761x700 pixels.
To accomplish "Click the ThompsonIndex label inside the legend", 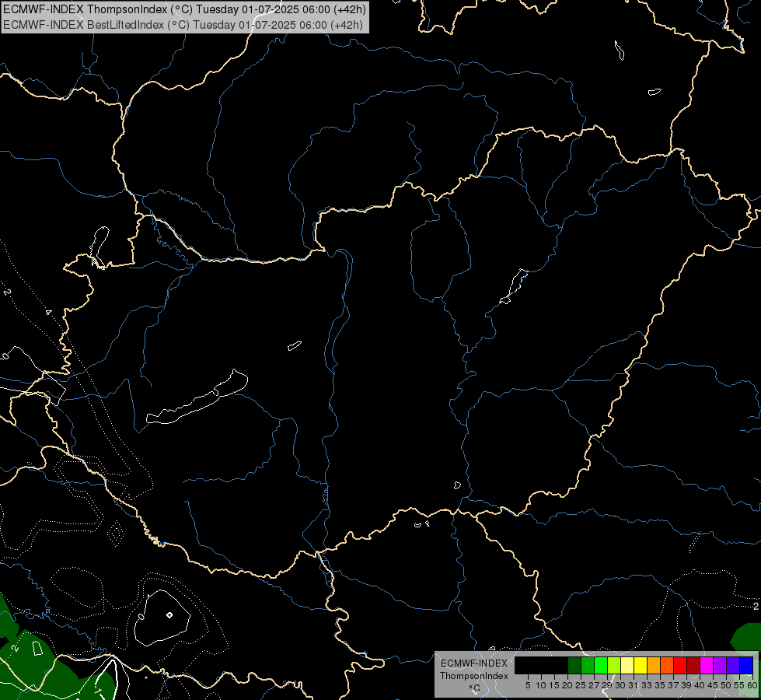I will (473, 676).
